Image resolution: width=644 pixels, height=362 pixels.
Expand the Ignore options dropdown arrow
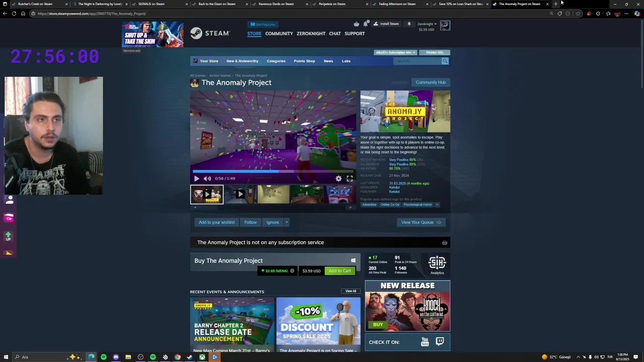287,222
